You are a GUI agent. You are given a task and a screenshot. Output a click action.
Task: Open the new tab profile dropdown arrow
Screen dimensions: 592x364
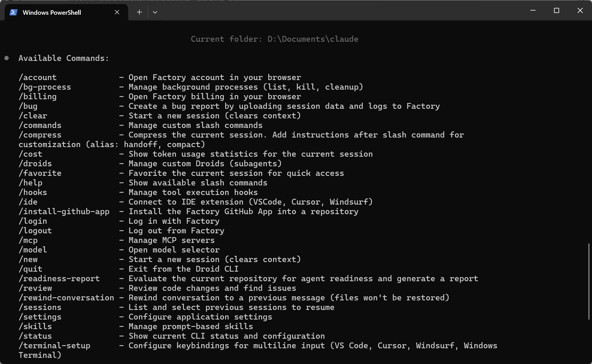click(x=155, y=12)
